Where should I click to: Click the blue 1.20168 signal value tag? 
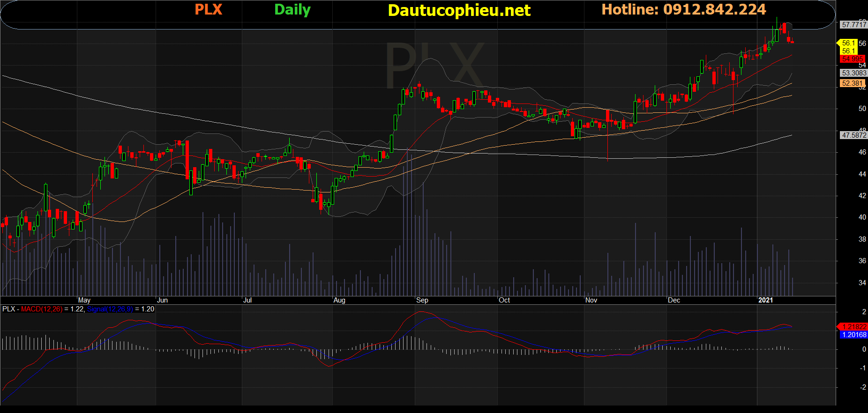click(x=853, y=335)
